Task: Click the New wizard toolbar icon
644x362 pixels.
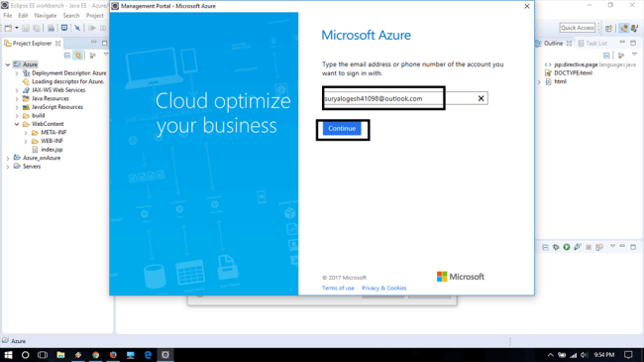Action: click(8, 28)
